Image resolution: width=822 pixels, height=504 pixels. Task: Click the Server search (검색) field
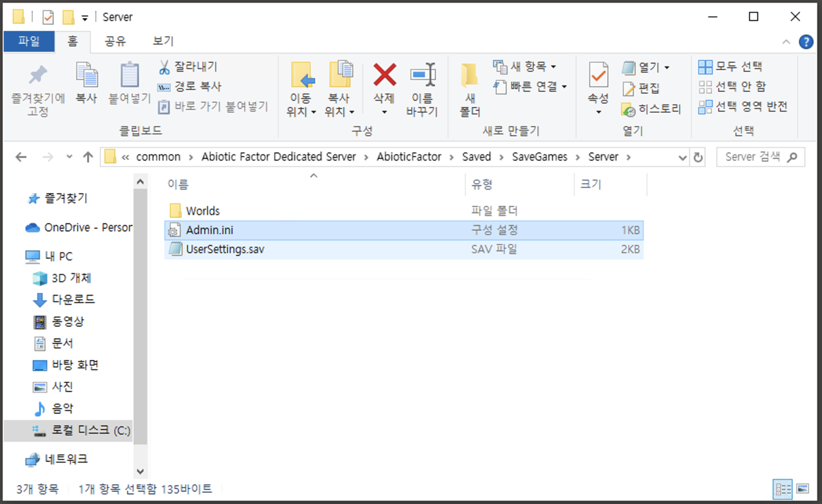click(x=754, y=157)
